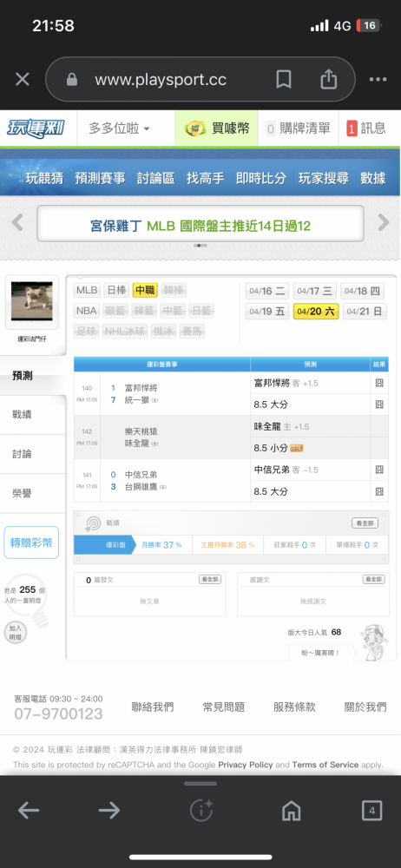Go to 預測賽事 menu item
This screenshot has width=401, height=868.
click(101, 178)
